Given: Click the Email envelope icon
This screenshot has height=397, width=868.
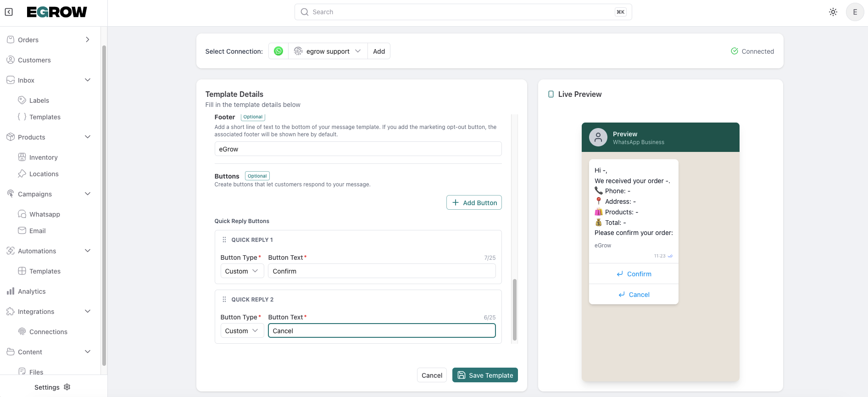Looking at the screenshot, I should coord(22,230).
